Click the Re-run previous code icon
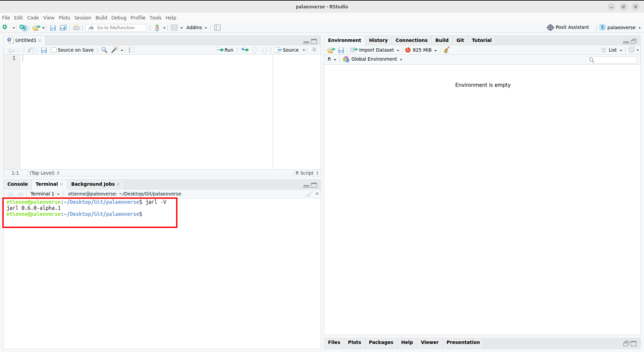Image resolution: width=644 pixels, height=352 pixels. pyautogui.click(x=245, y=50)
